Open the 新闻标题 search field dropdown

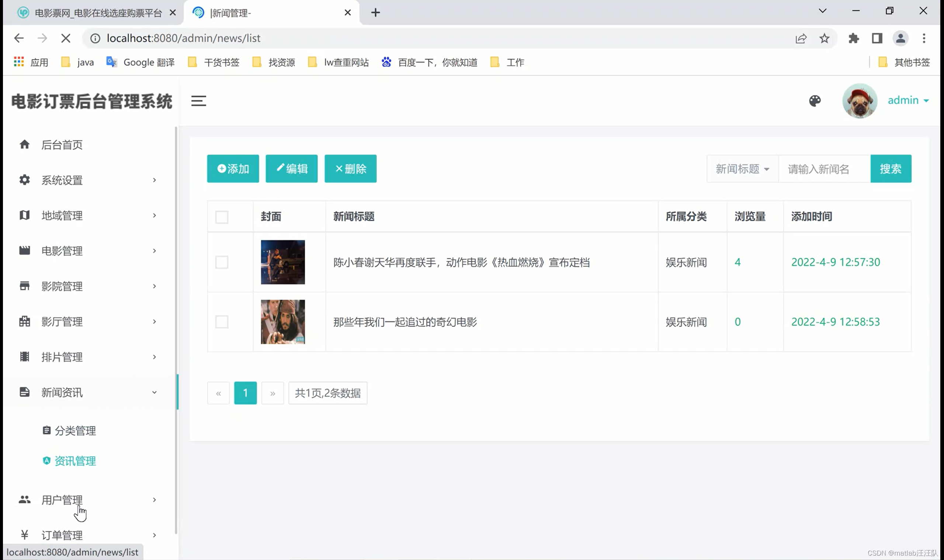(742, 169)
